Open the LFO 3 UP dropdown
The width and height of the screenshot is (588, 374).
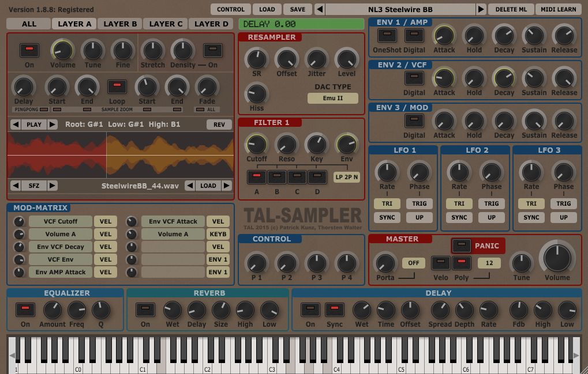(x=563, y=217)
